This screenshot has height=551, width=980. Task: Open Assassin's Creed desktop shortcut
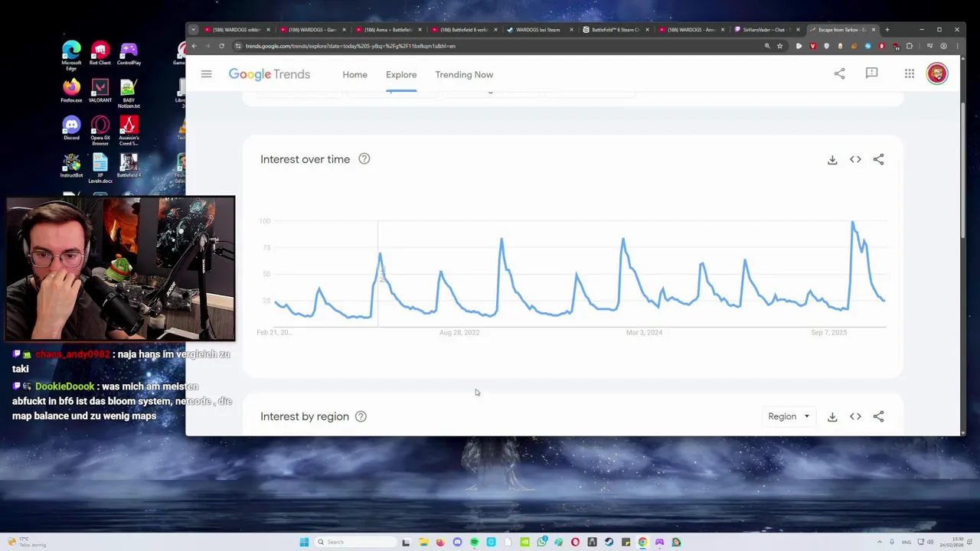coord(129,131)
